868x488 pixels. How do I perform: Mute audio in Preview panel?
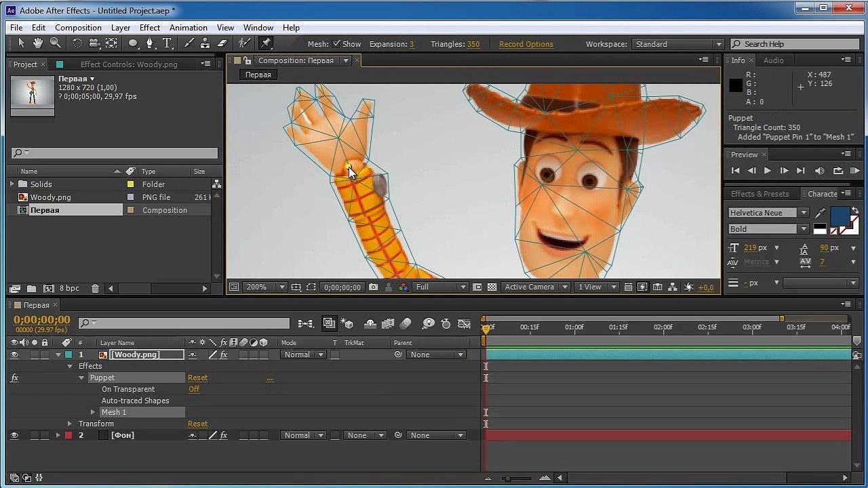820,171
